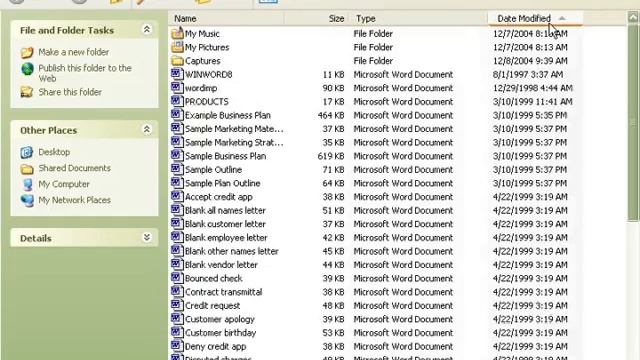Select the Customer apology file name
This screenshot has height=360, width=640.
click(220, 319)
